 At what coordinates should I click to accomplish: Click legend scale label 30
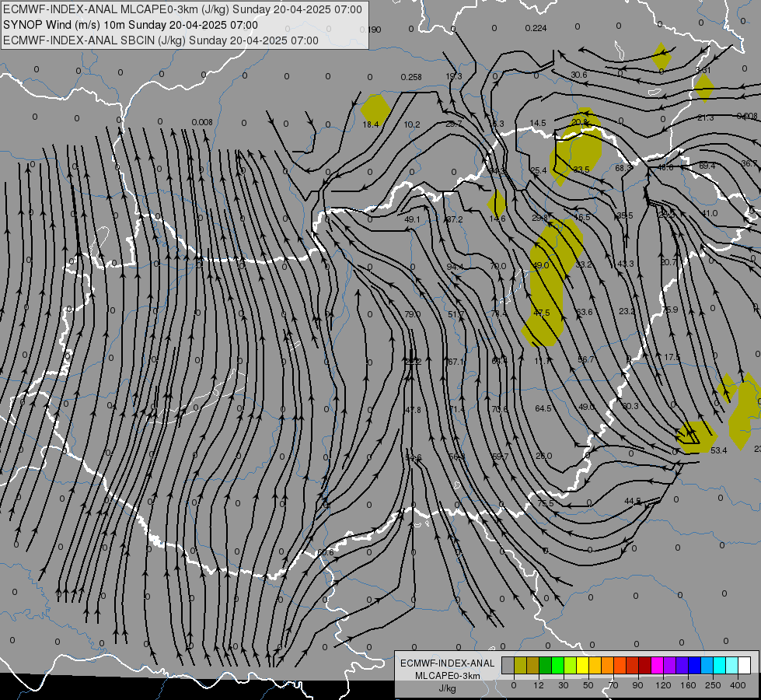pos(563,685)
